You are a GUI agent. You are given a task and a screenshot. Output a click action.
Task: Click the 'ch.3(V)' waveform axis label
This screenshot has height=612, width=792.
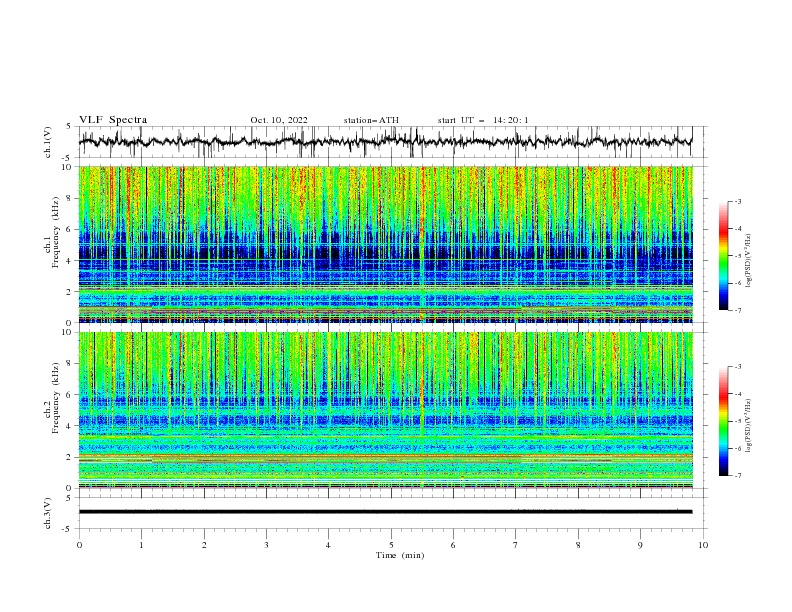pos(48,513)
